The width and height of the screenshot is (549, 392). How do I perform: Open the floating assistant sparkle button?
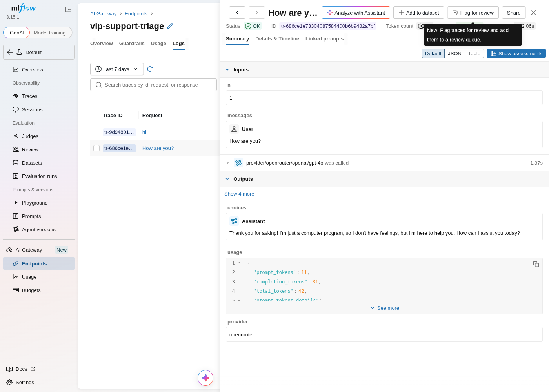[205, 378]
